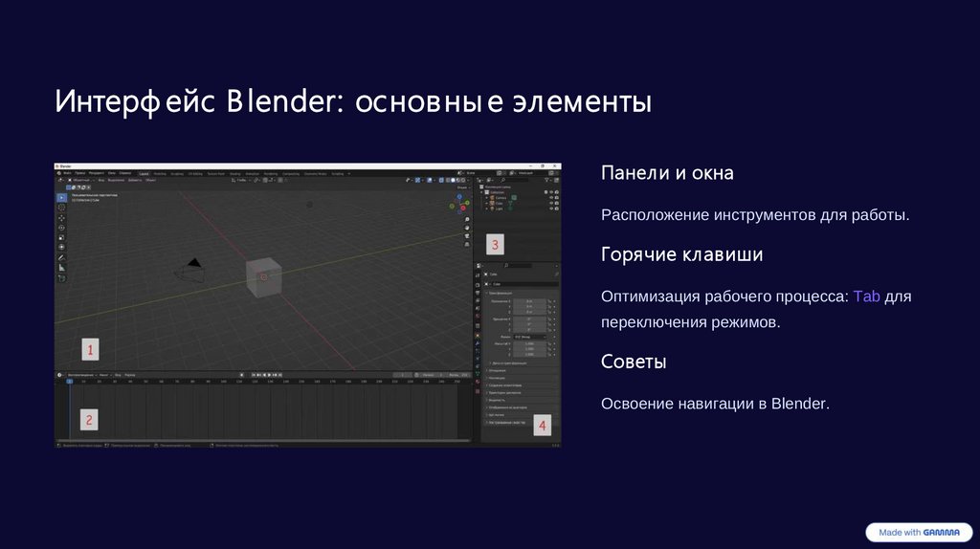Click the outliner search field
980x549 pixels.
point(515,180)
